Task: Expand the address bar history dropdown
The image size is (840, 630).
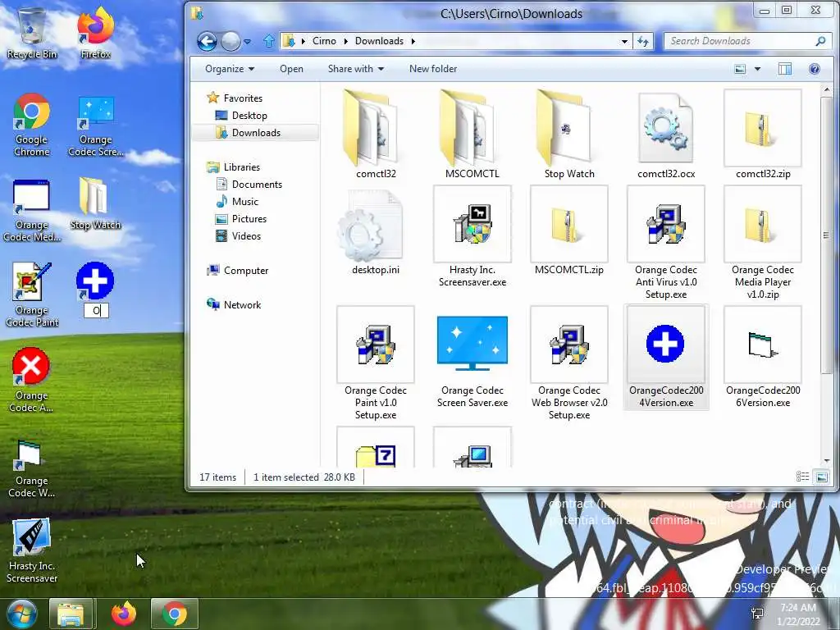Action: click(x=624, y=41)
